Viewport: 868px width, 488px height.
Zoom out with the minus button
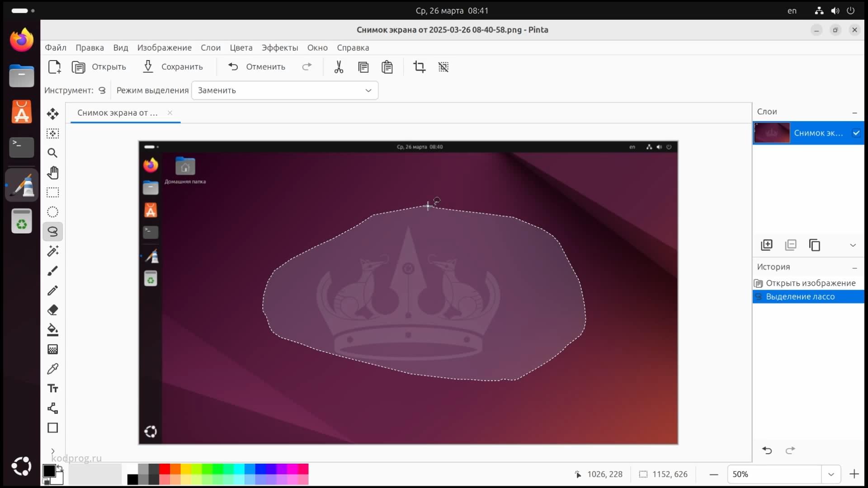click(x=714, y=474)
